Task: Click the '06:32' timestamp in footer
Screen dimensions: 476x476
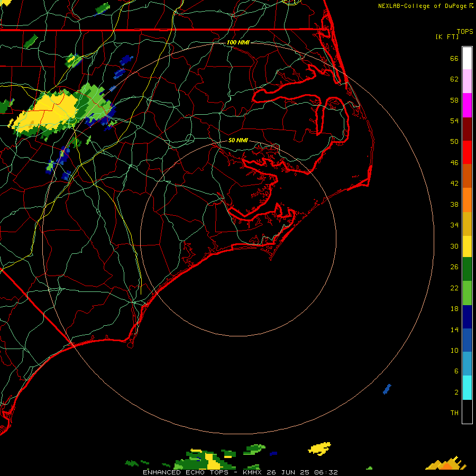Action: [x=326, y=472]
